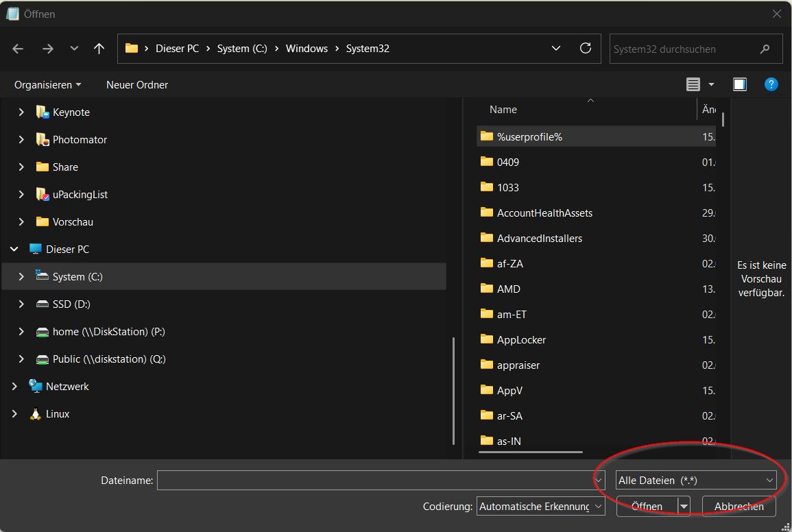Select Windows in the address path
The image size is (792, 532).
pyautogui.click(x=307, y=49)
